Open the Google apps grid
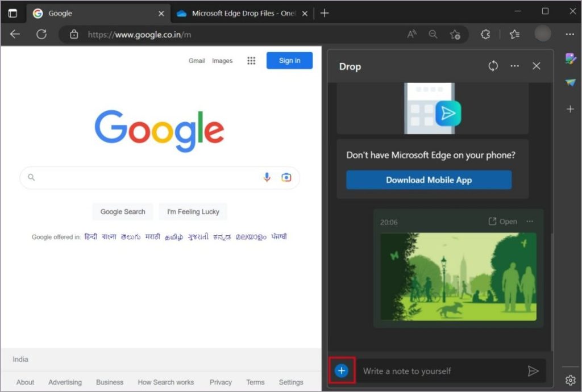 (x=251, y=60)
